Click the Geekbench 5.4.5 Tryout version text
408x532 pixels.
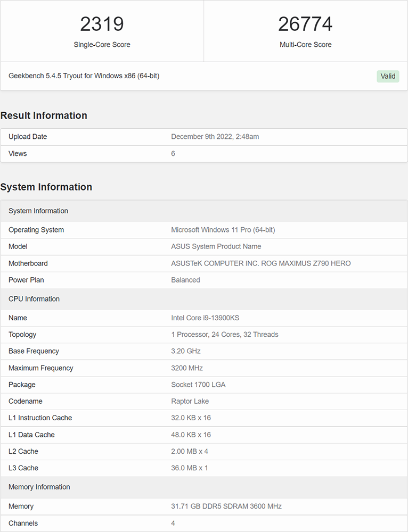[84, 76]
